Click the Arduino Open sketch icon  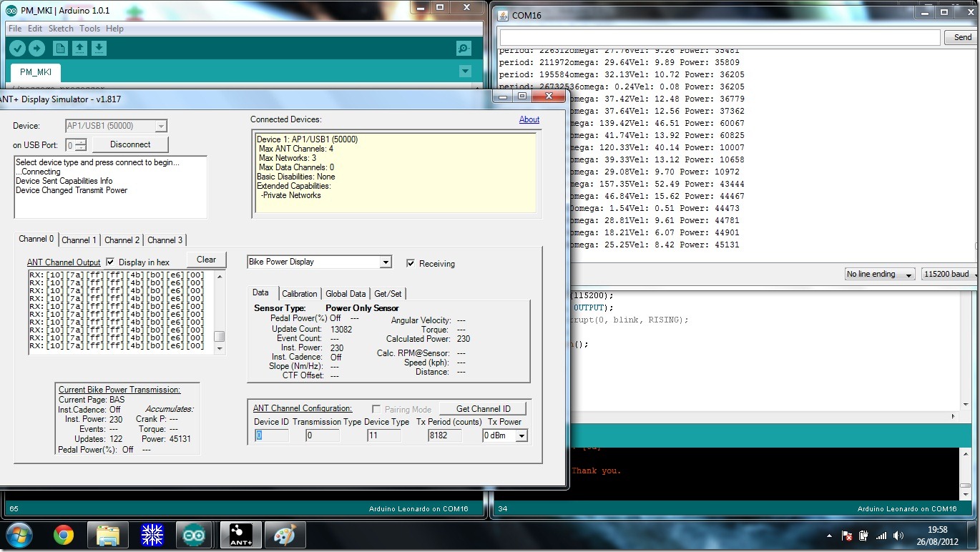pos(80,48)
